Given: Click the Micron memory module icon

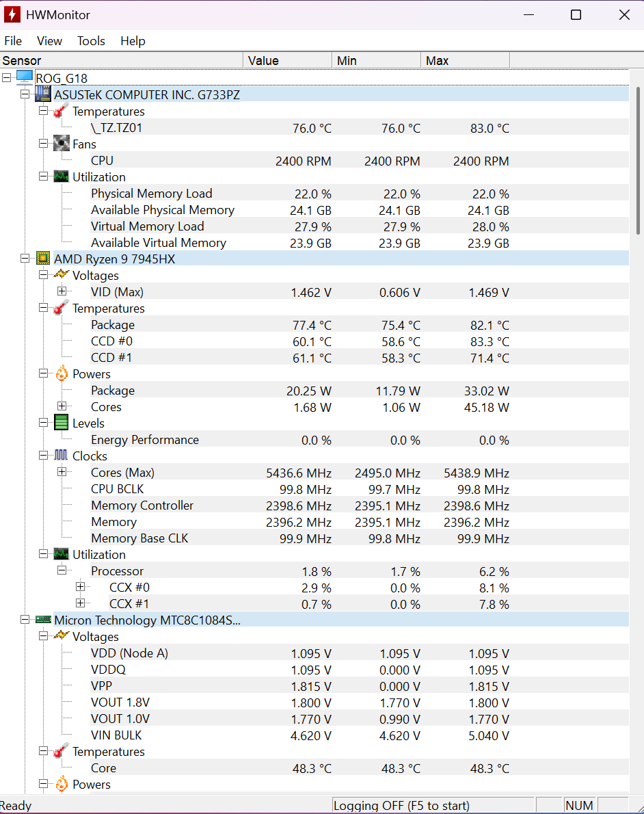Looking at the screenshot, I should pyautogui.click(x=44, y=620).
